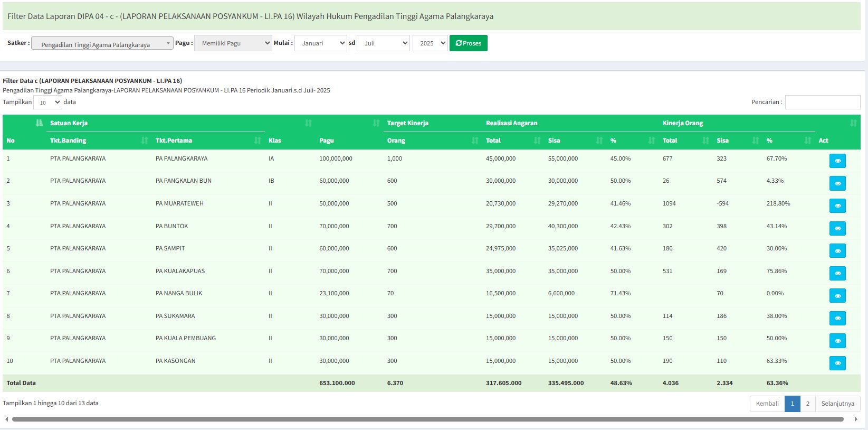Image resolution: width=868 pixels, height=430 pixels.
Task: Click the 4.036 total value
Action: click(671, 383)
